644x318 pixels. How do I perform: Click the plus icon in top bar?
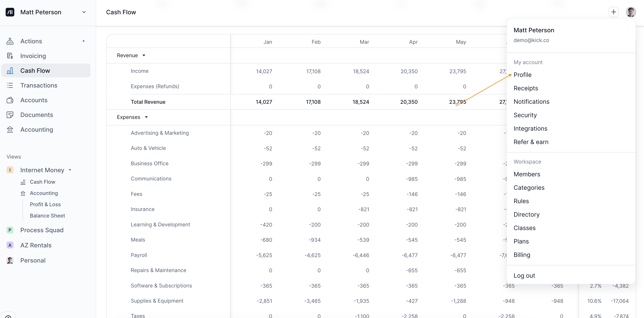613,12
